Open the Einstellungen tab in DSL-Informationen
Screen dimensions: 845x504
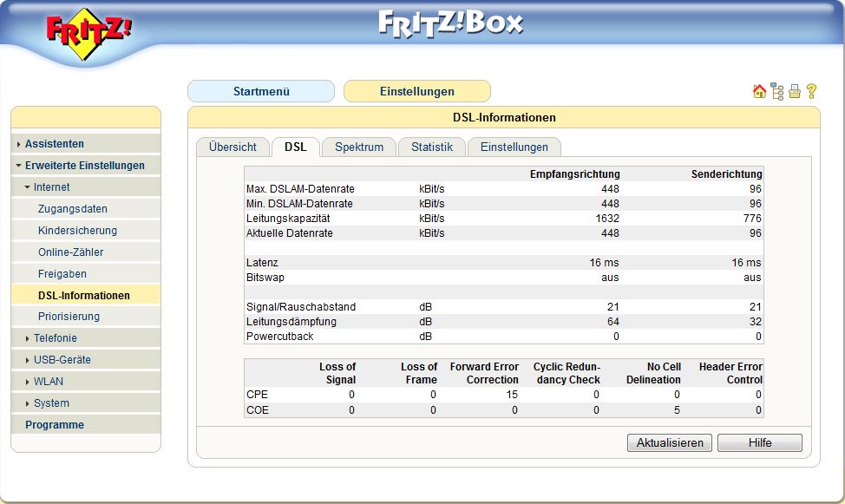pos(514,147)
